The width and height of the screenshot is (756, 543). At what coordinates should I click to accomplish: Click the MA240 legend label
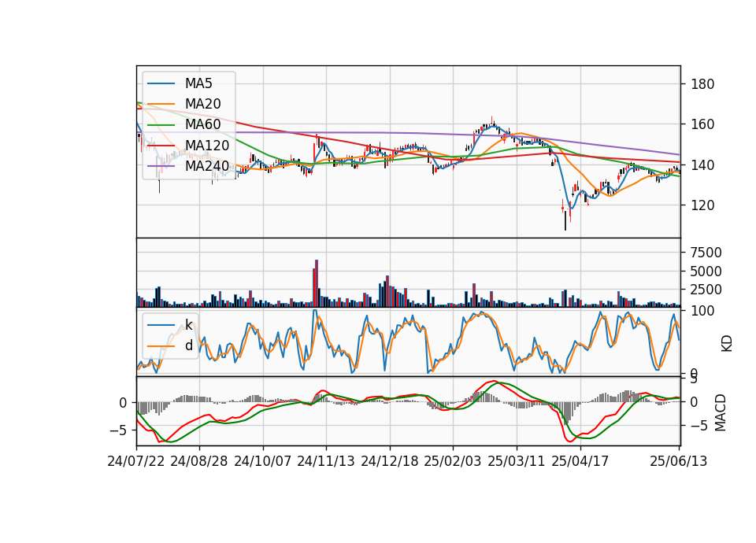pos(207,166)
